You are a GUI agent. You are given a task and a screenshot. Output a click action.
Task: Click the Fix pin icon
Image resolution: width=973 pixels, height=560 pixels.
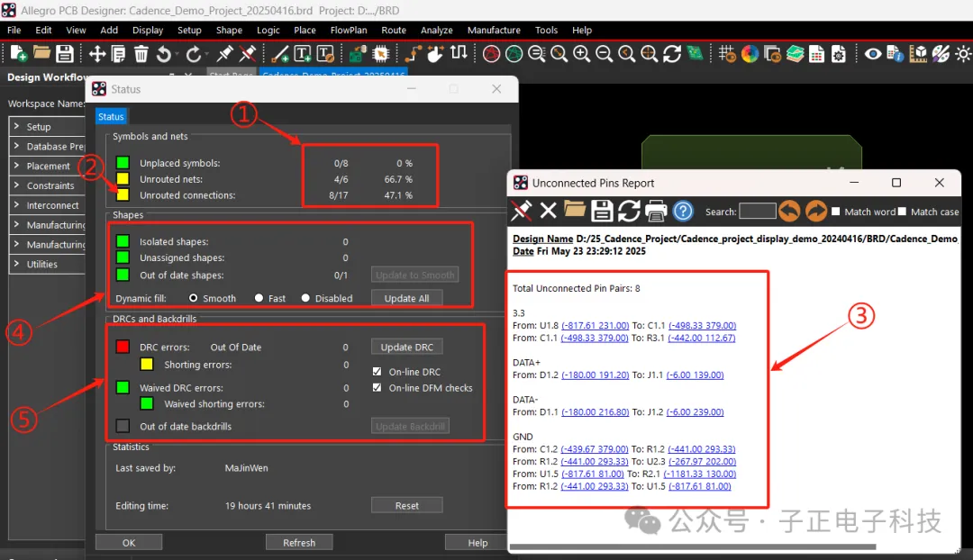click(x=224, y=54)
